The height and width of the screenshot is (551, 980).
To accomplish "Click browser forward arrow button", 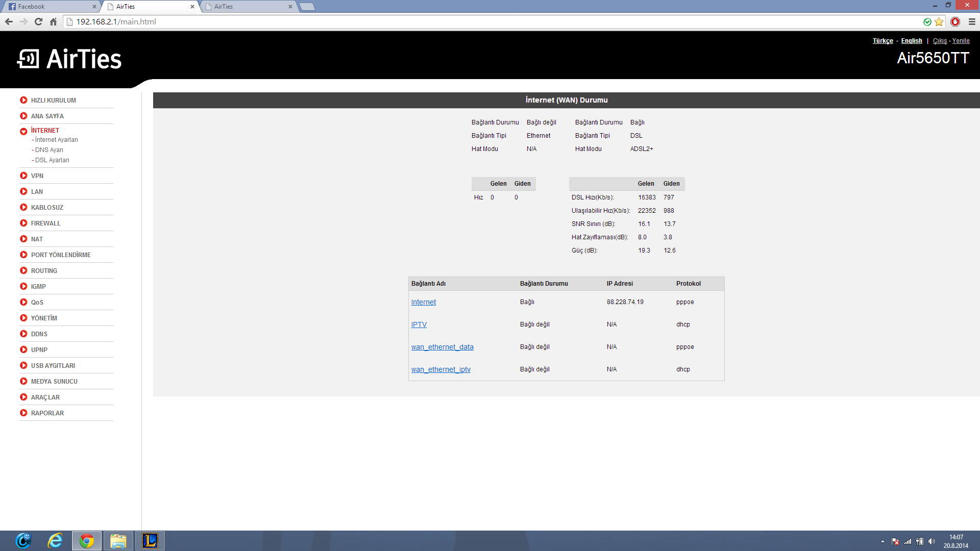I will click(23, 21).
